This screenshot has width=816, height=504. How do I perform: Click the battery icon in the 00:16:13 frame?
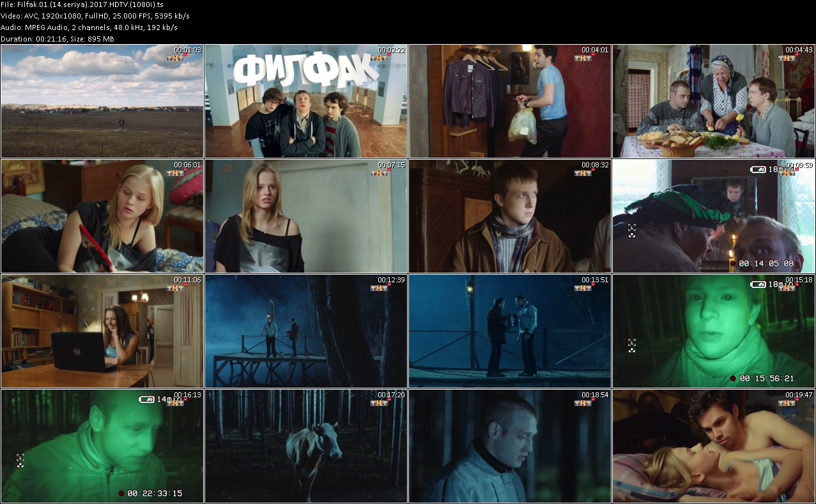[146, 399]
